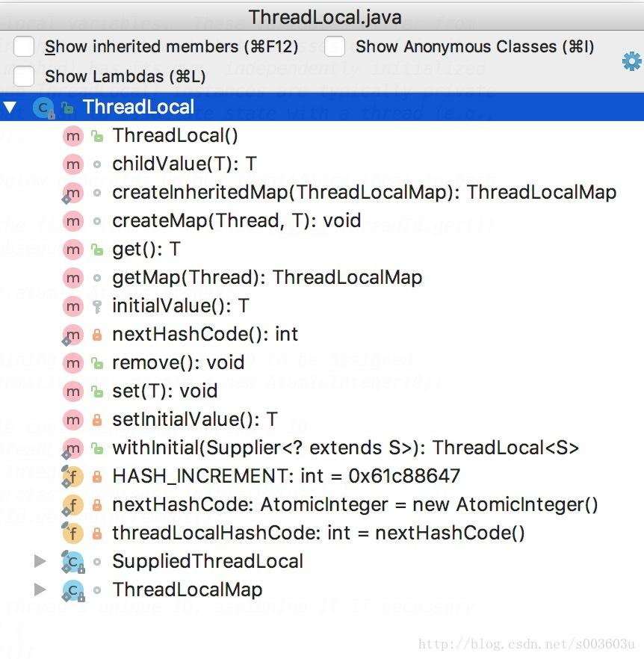This screenshot has width=644, height=659.
Task: Click static method icon of withInitial
Action: (x=73, y=448)
